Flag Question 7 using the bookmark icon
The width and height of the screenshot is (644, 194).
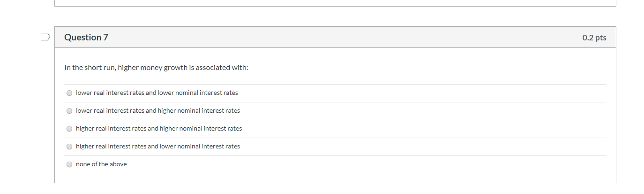pyautogui.click(x=45, y=37)
